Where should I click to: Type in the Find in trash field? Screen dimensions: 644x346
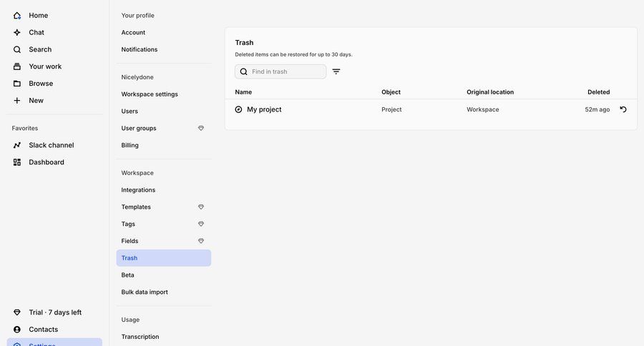click(x=286, y=71)
